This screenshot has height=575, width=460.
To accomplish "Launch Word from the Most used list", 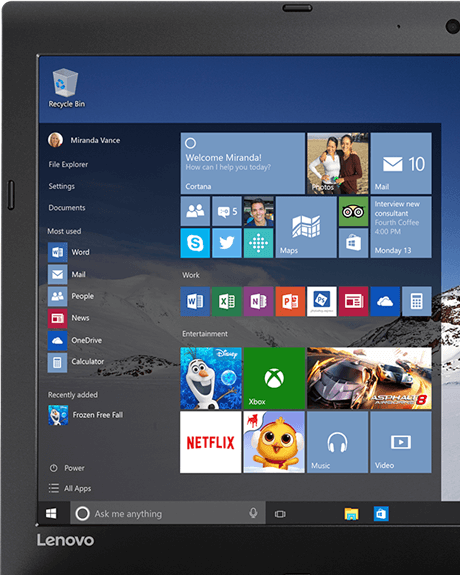I will point(69,252).
